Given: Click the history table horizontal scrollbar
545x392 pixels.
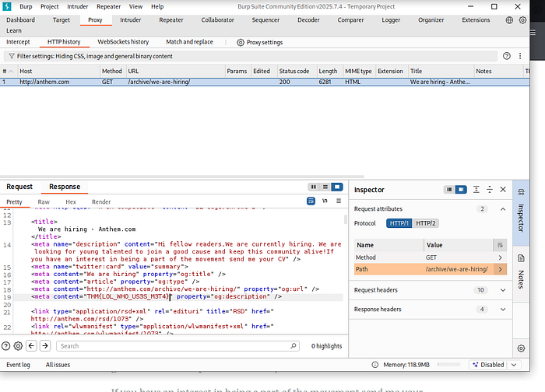Looking at the screenshot, I should click(x=182, y=177).
